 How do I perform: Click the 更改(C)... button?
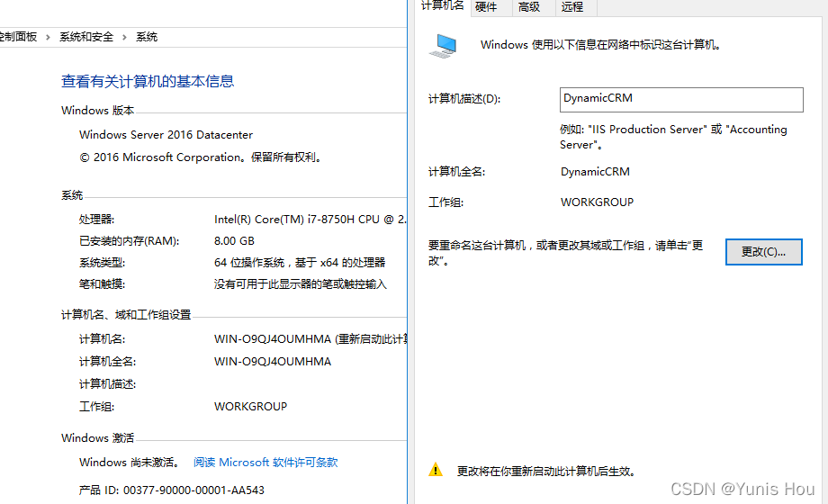pyautogui.click(x=763, y=252)
